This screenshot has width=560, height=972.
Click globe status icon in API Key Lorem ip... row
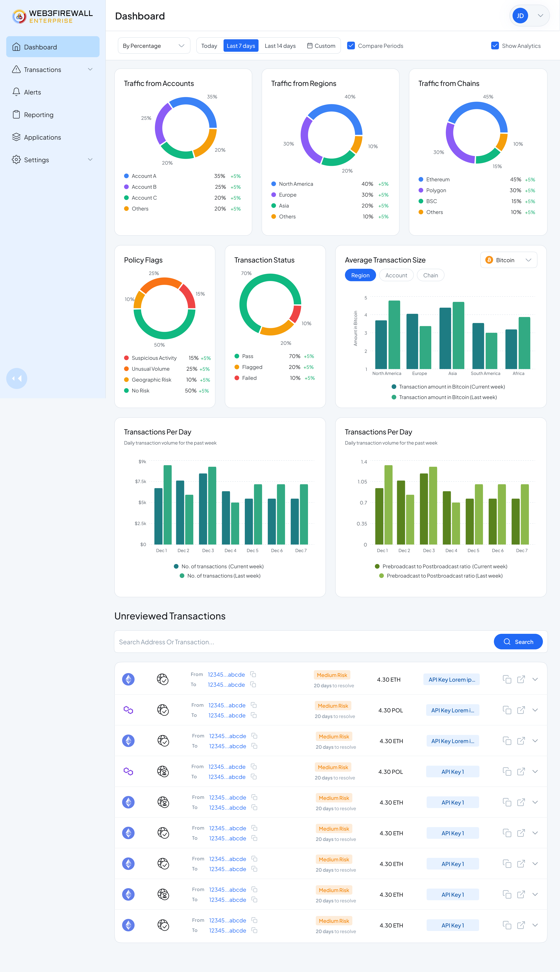point(163,679)
